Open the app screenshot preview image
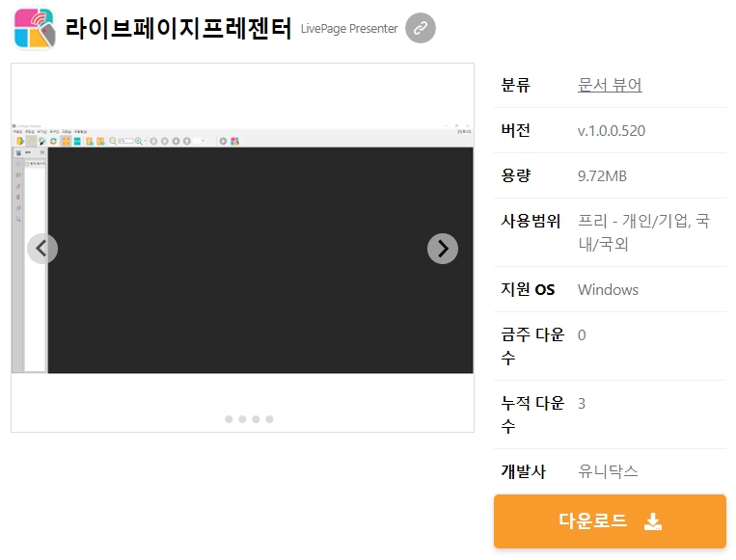Viewport: 736px width, 560px height. click(242, 249)
